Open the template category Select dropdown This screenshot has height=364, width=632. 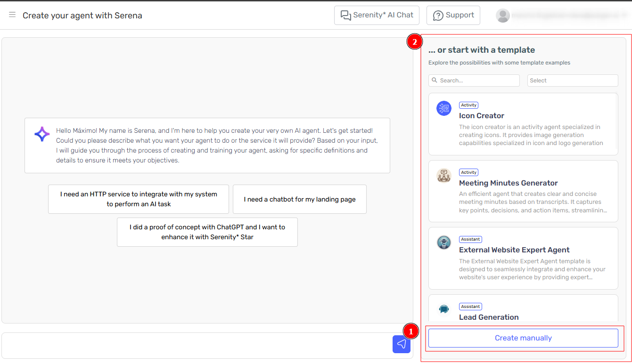click(572, 81)
